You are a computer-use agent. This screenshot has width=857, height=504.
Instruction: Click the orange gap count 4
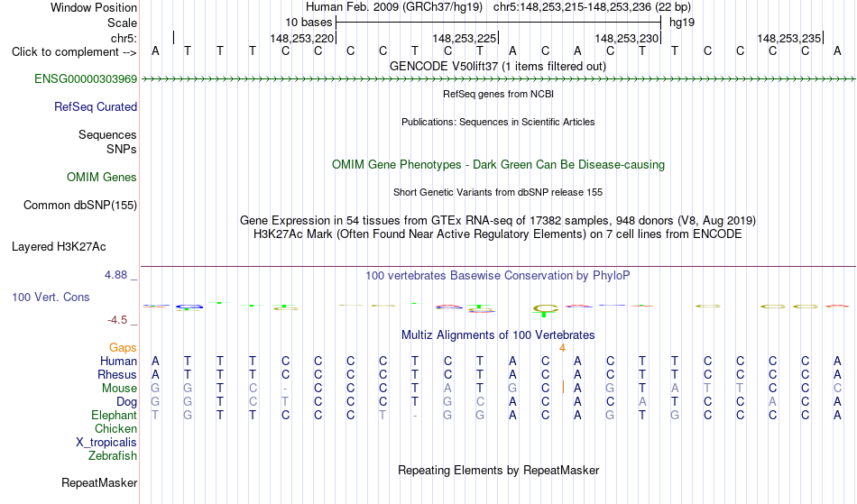click(x=562, y=348)
